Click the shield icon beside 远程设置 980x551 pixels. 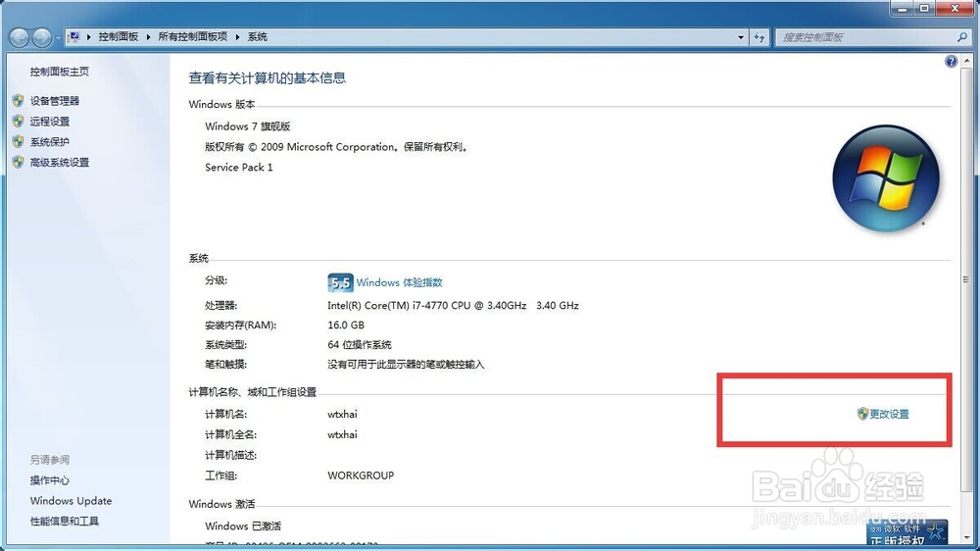click(18, 122)
